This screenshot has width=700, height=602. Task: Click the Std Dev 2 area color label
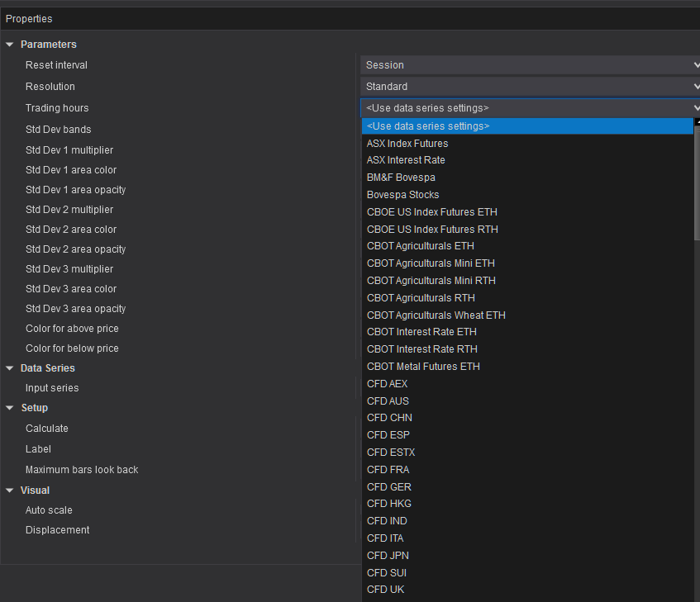pos(71,230)
